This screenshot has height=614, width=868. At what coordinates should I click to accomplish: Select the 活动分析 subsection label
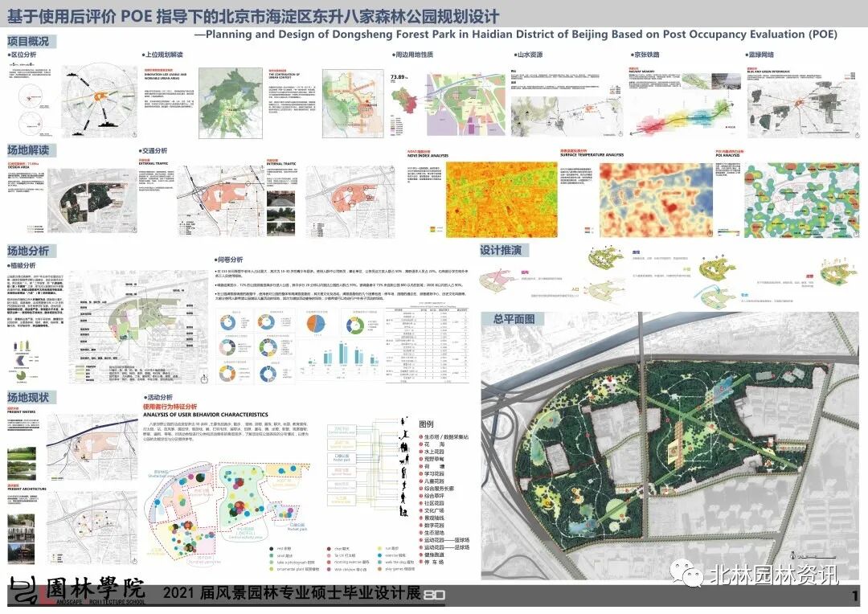click(x=158, y=398)
